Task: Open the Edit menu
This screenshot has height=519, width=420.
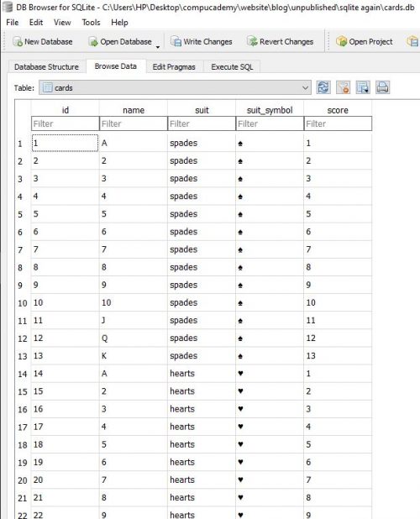Action: (36, 23)
